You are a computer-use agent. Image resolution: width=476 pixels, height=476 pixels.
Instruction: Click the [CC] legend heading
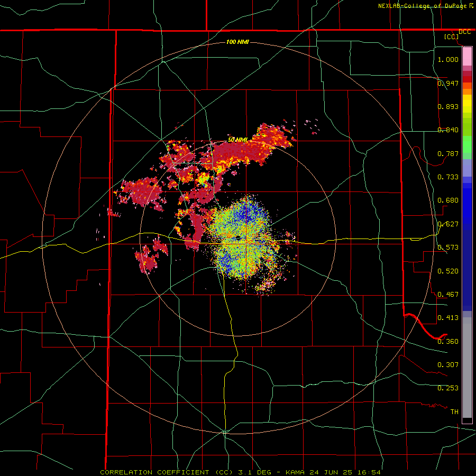(452, 36)
